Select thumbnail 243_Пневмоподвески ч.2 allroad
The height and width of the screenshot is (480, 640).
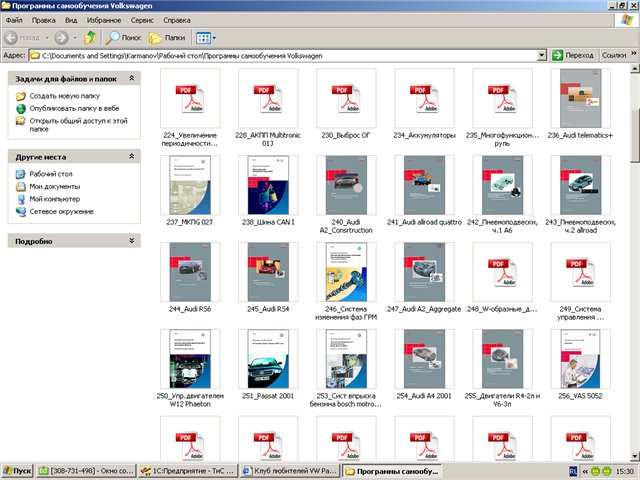(x=580, y=185)
